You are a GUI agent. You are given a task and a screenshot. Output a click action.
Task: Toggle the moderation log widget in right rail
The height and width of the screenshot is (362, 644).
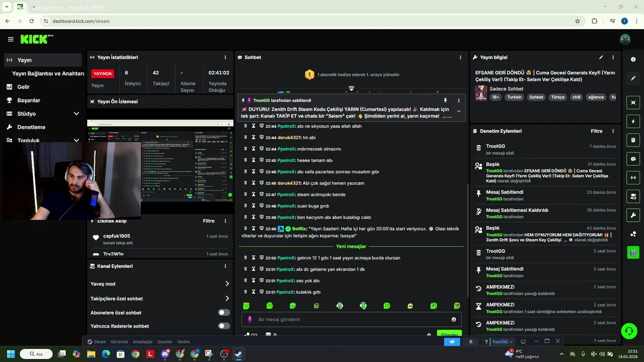click(633, 140)
